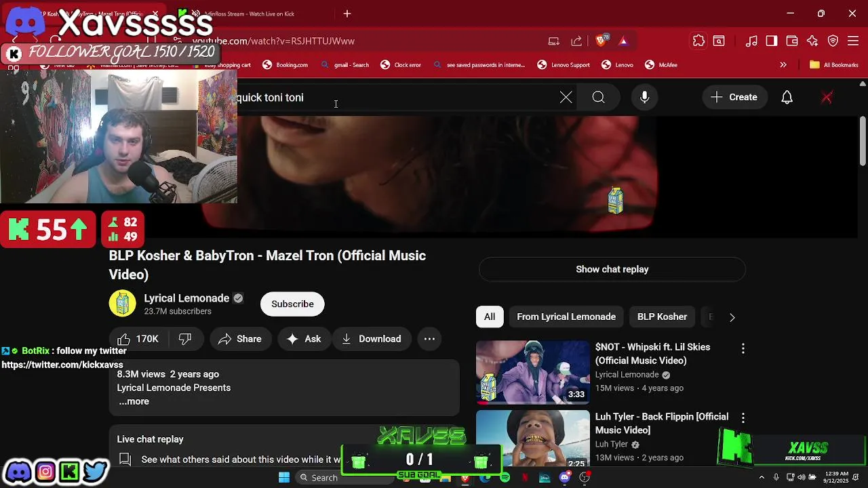Select the All filter chip
868x488 pixels.
click(490, 317)
